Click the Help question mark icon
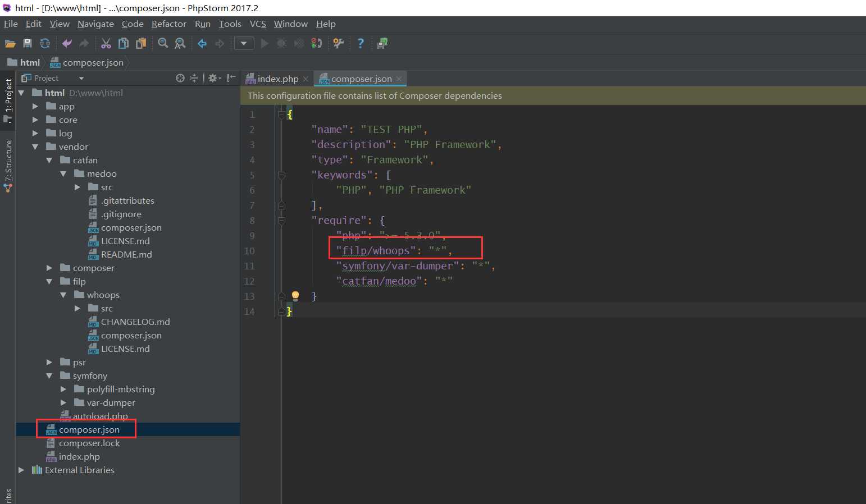Viewport: 866px width, 504px height. [x=361, y=43]
